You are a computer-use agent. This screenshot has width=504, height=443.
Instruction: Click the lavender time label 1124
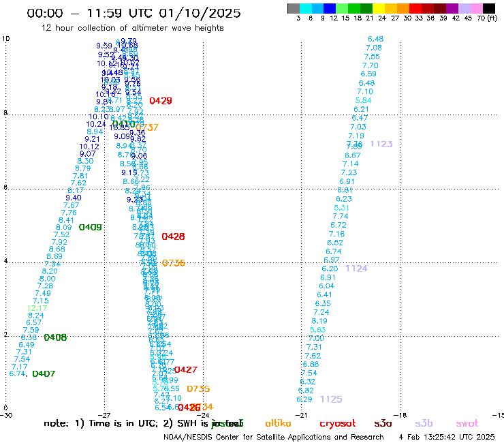click(357, 269)
